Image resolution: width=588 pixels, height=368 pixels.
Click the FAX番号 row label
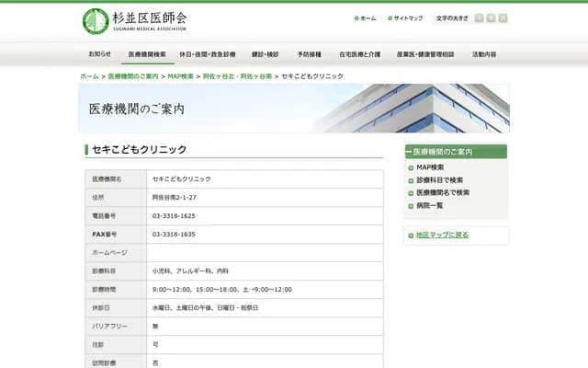tap(104, 235)
